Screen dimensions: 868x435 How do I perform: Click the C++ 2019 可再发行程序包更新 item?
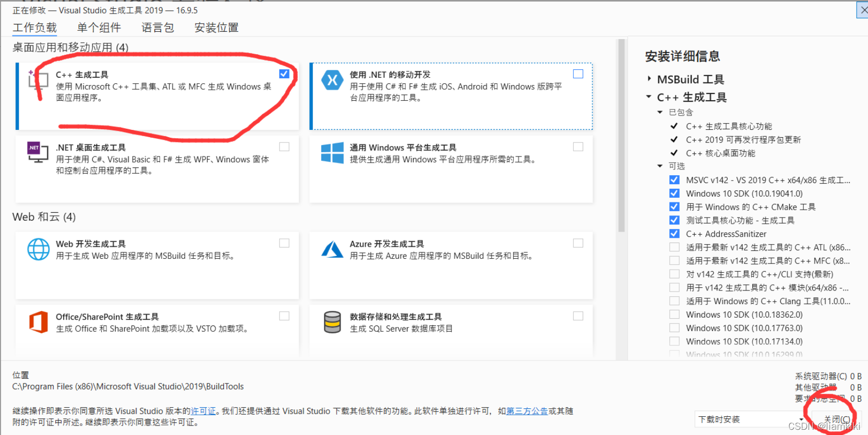pos(743,140)
